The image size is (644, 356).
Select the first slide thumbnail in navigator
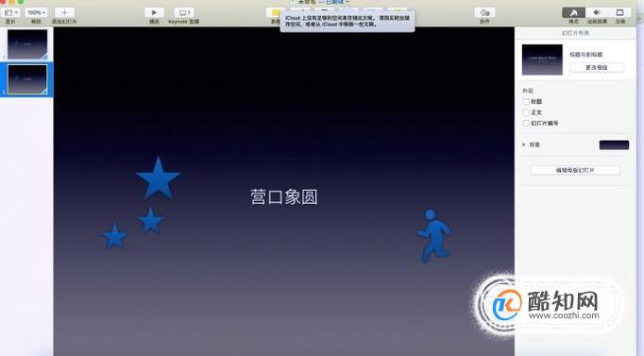pos(27,44)
